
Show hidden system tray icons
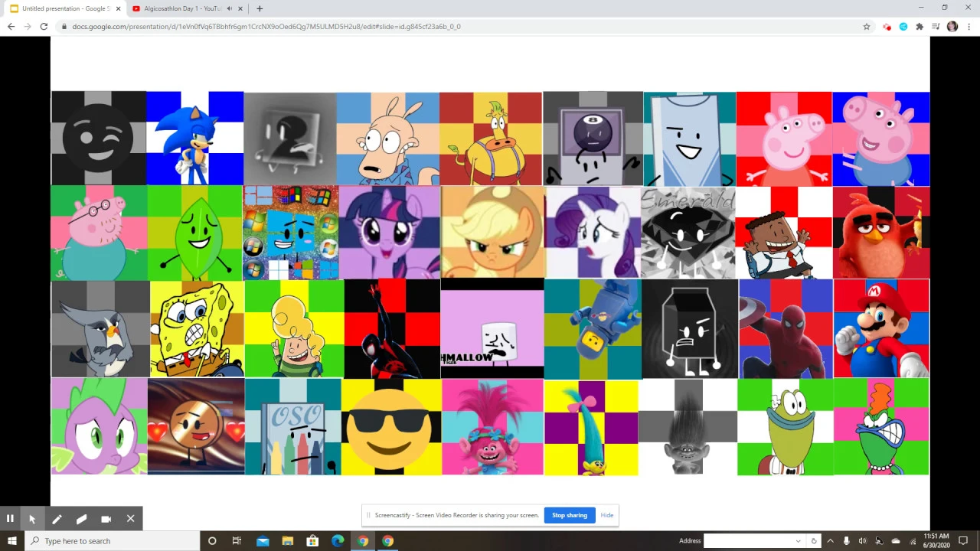click(830, 541)
